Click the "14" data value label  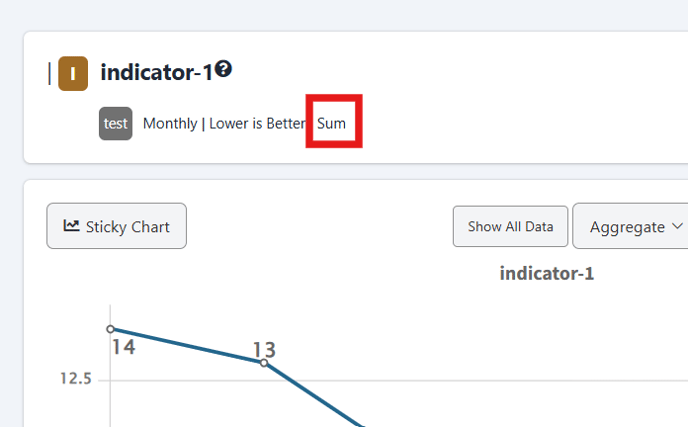pos(123,347)
